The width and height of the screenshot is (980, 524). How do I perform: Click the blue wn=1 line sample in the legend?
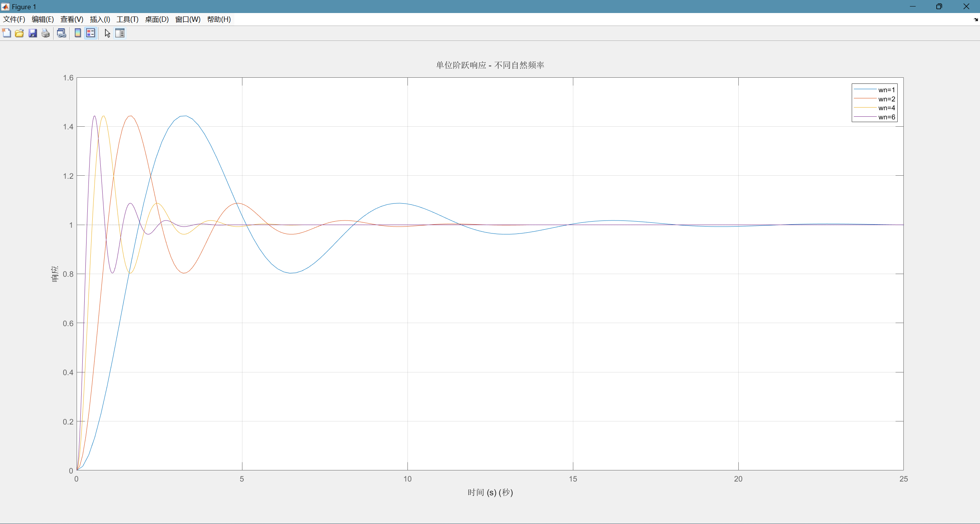click(865, 90)
